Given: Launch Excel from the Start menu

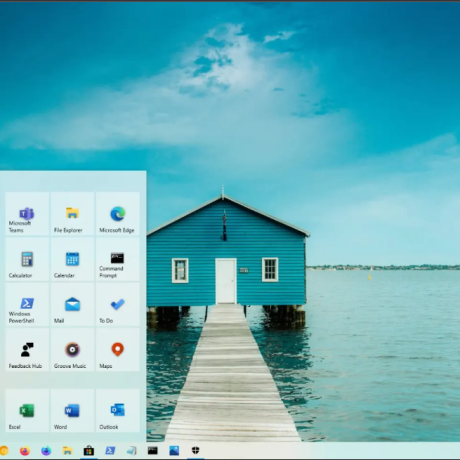Looking at the screenshot, I should point(27,411).
